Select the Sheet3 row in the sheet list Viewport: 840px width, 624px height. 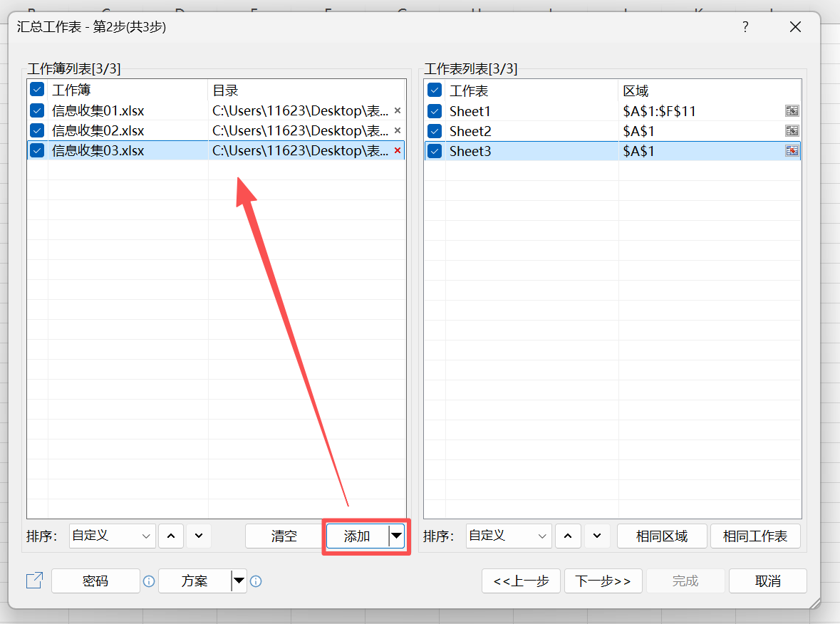[499, 150]
